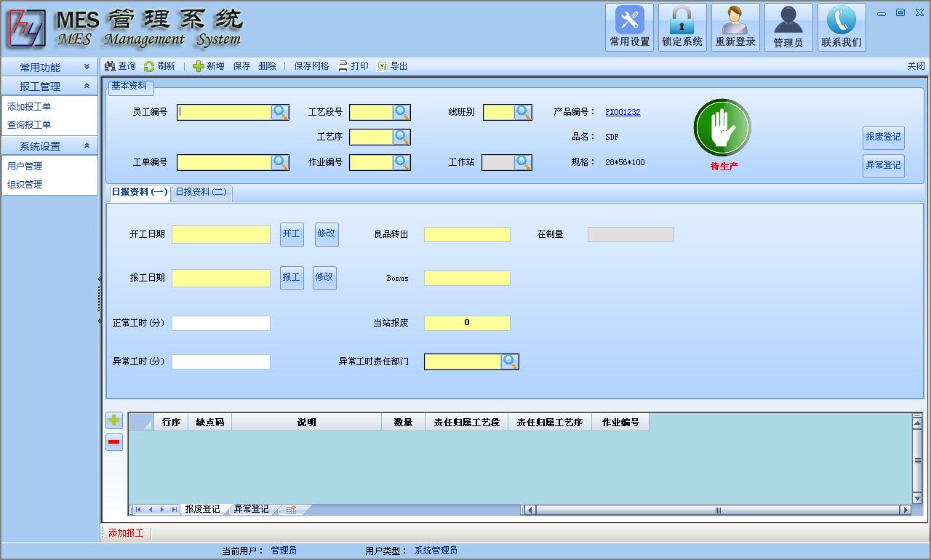Select the 异常登记 sheet tab
The image size is (931, 560).
tap(251, 509)
